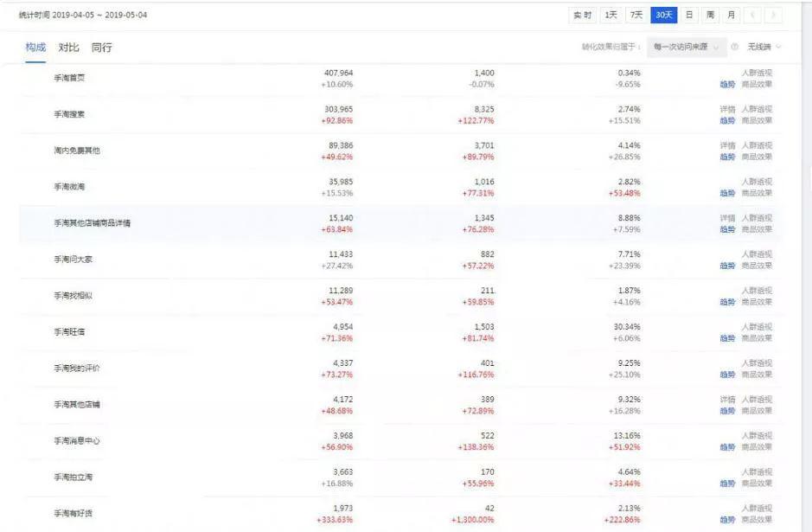Switch to the 构成 tab
Viewport: 812px width, 532px height.
pos(35,47)
